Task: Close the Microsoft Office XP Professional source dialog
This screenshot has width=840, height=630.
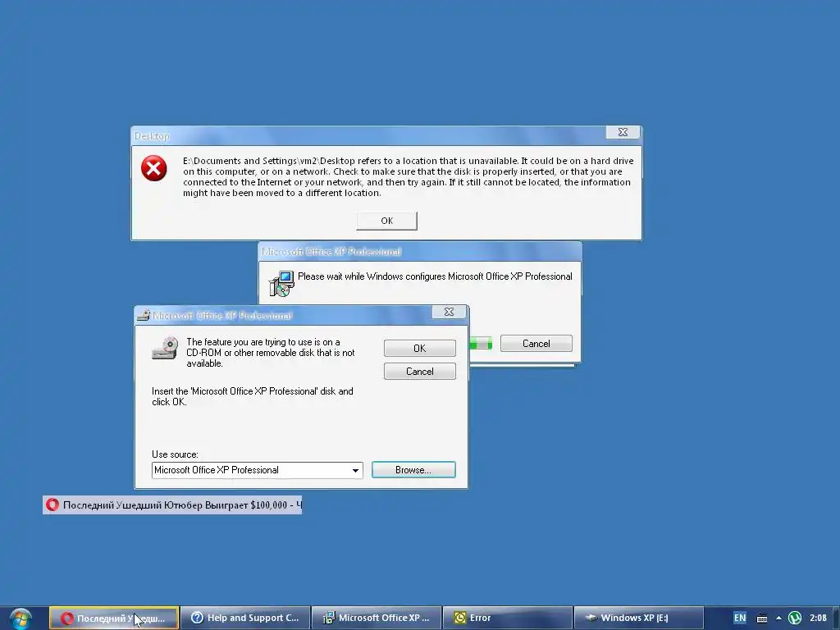Action: (449, 312)
